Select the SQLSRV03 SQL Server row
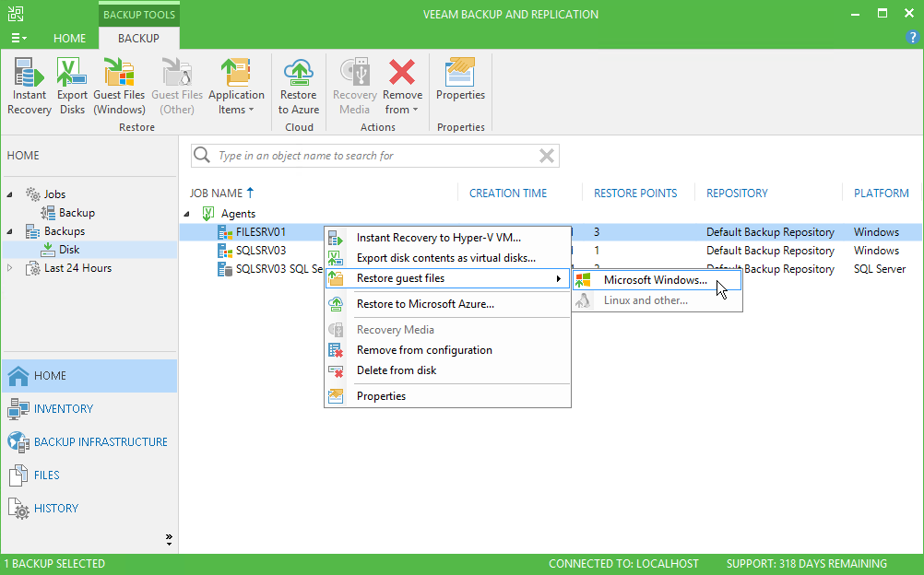The image size is (924, 575). point(551,269)
